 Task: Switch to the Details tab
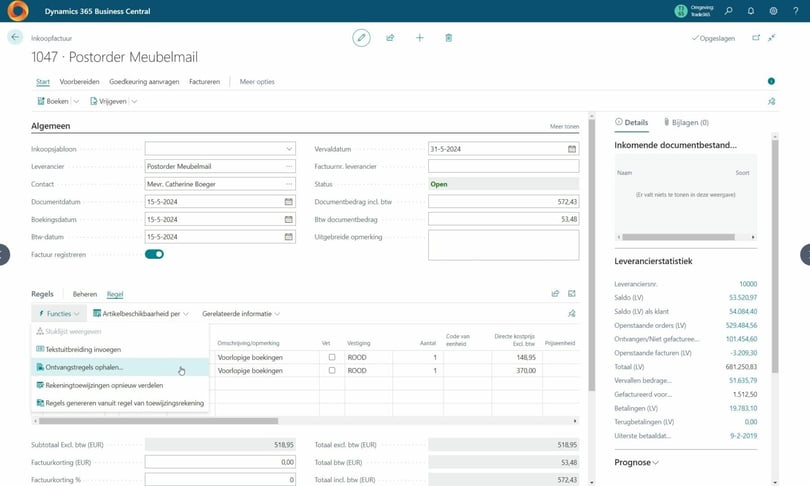click(x=631, y=122)
